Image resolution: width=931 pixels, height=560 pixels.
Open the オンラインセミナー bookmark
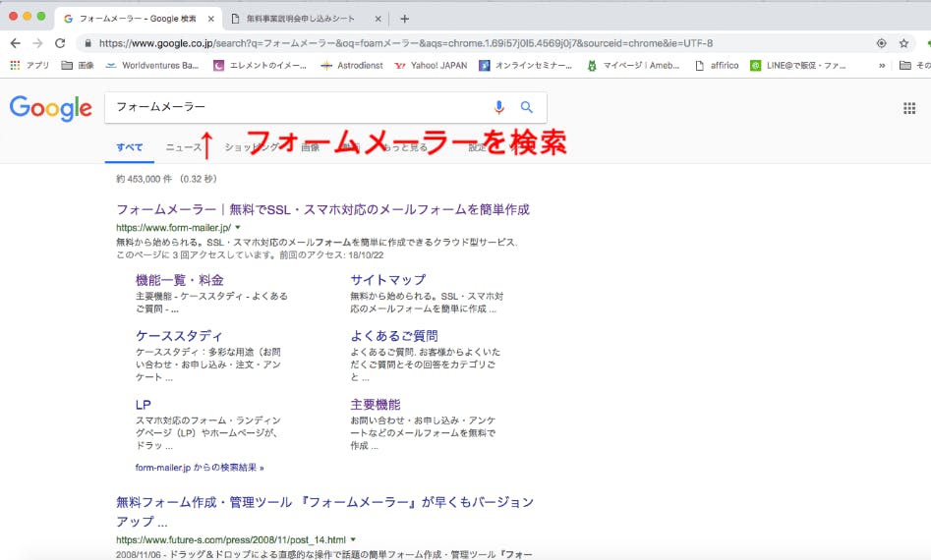[x=525, y=65]
